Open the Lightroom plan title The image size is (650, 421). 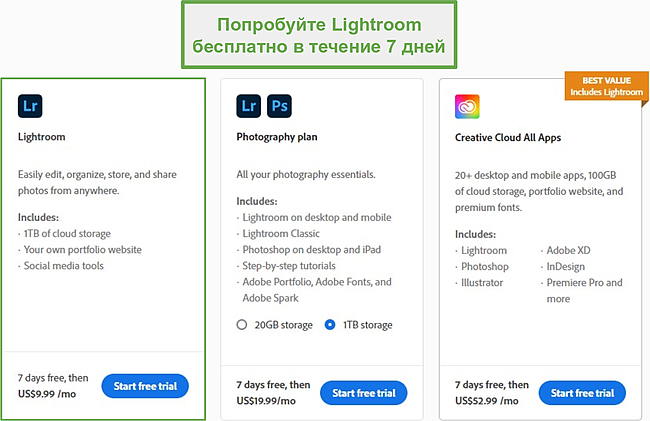(41, 137)
